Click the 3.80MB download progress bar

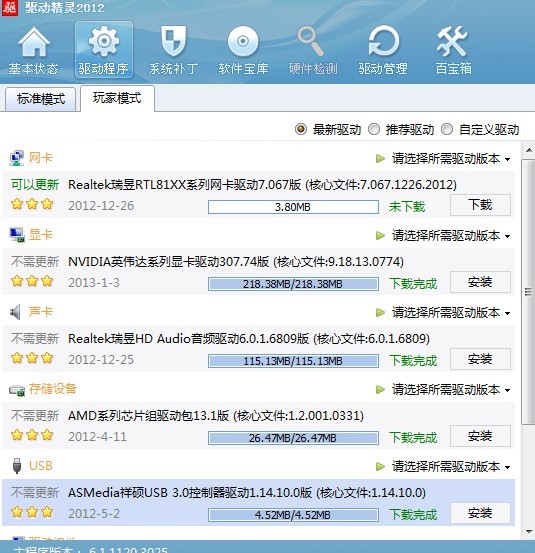point(293,207)
